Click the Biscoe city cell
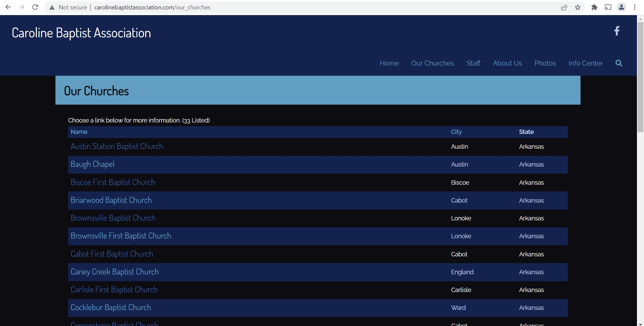 [460, 183]
